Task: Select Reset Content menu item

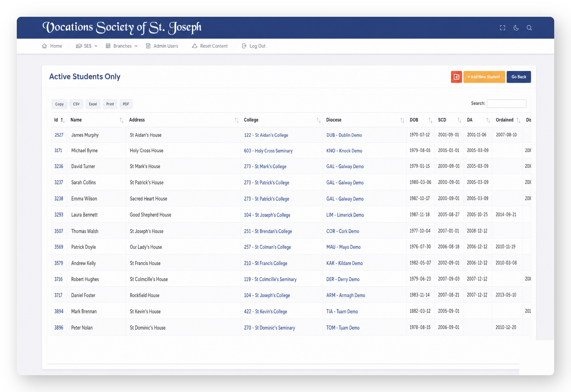Action: click(210, 46)
